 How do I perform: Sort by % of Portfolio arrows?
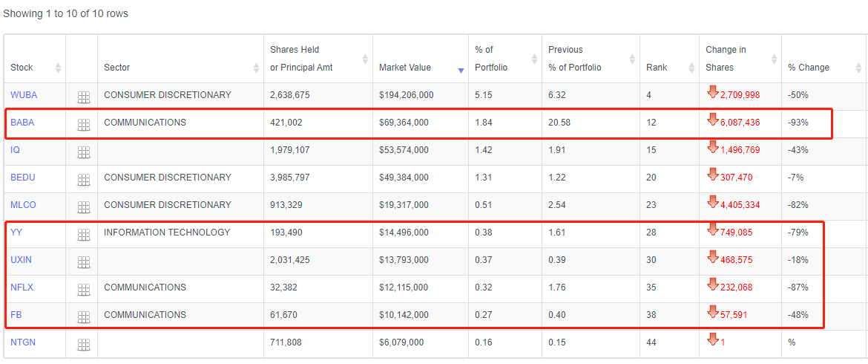coord(534,59)
